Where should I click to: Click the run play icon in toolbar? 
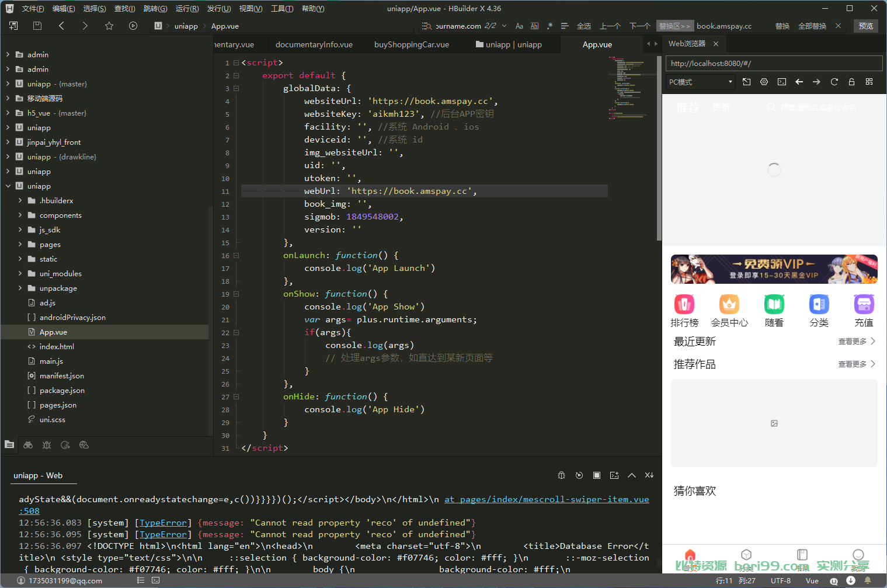[133, 26]
